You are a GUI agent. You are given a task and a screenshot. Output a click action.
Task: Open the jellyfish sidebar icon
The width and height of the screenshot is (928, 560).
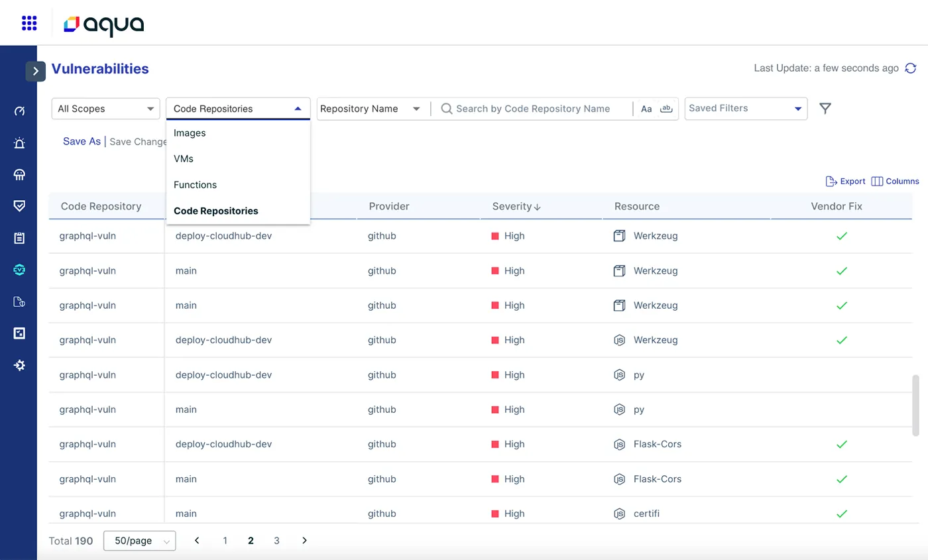click(19, 174)
